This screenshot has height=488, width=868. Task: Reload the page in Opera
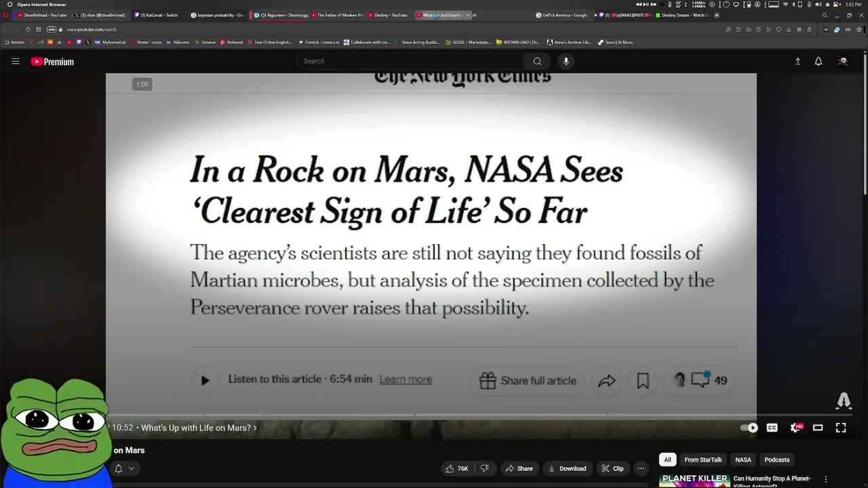28,30
